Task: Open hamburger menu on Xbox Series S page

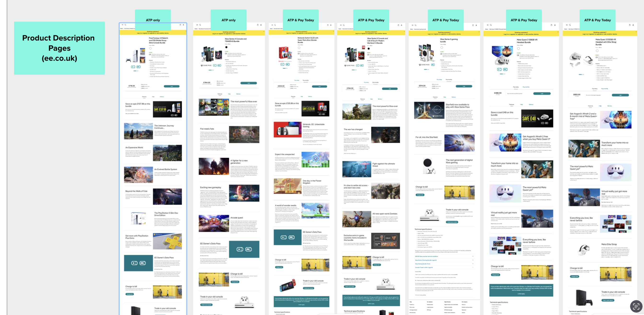Action: click(413, 25)
